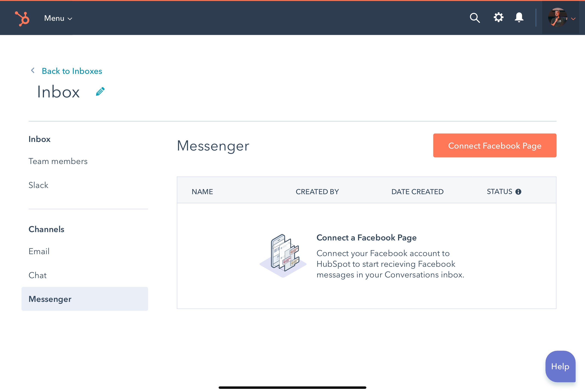This screenshot has width=585, height=392.
Task: Open the Help widget
Action: tap(560, 366)
